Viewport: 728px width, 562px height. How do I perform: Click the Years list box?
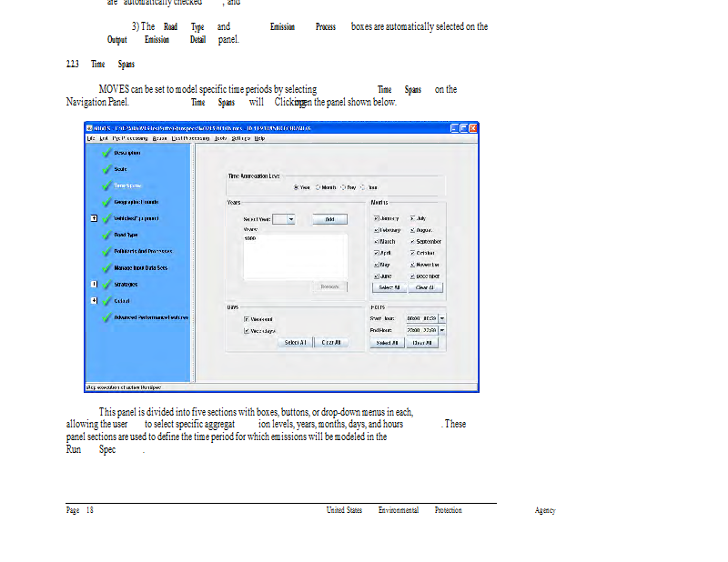(295, 256)
